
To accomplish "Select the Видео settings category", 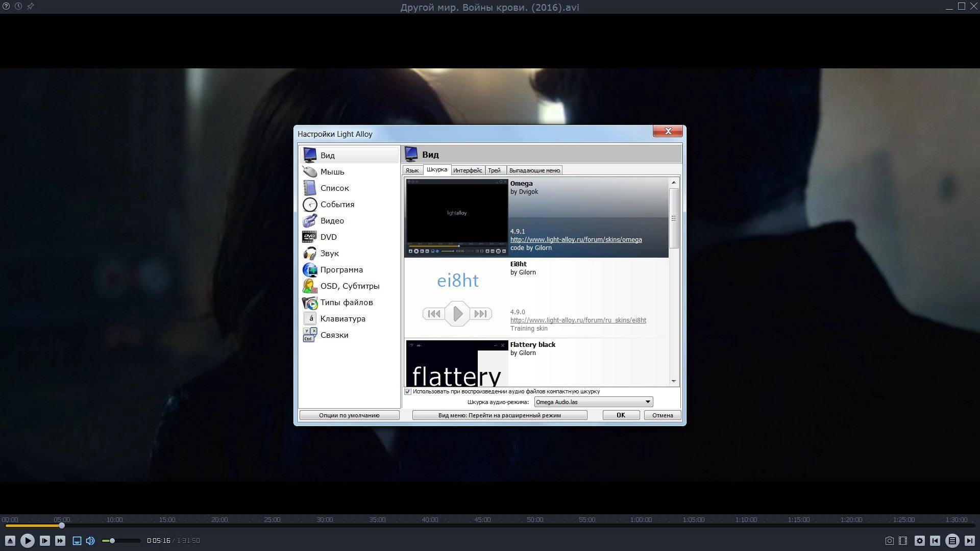I will coord(350,220).
